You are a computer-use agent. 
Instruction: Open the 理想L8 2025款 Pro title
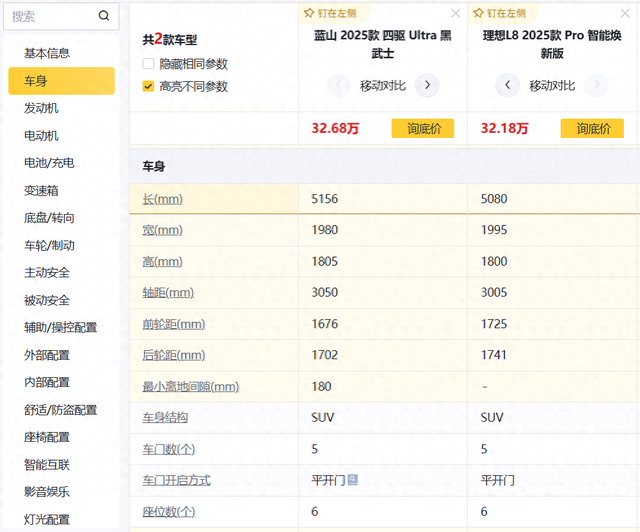pos(552,44)
